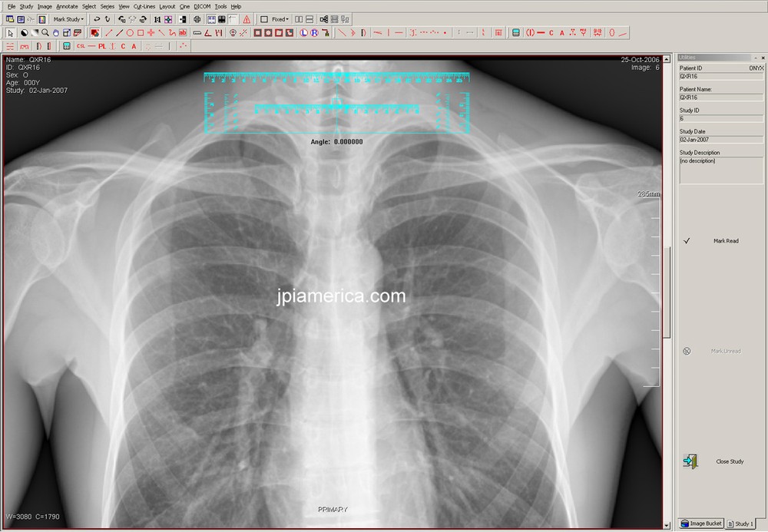The image size is (768, 532).
Task: Select the magnifying glass zoom tool
Action: (x=44, y=33)
